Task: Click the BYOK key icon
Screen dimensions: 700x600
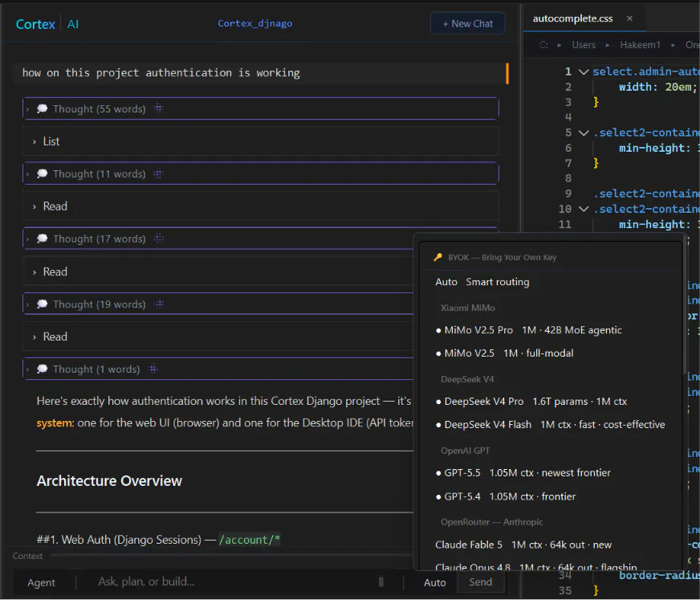Action: coord(438,257)
